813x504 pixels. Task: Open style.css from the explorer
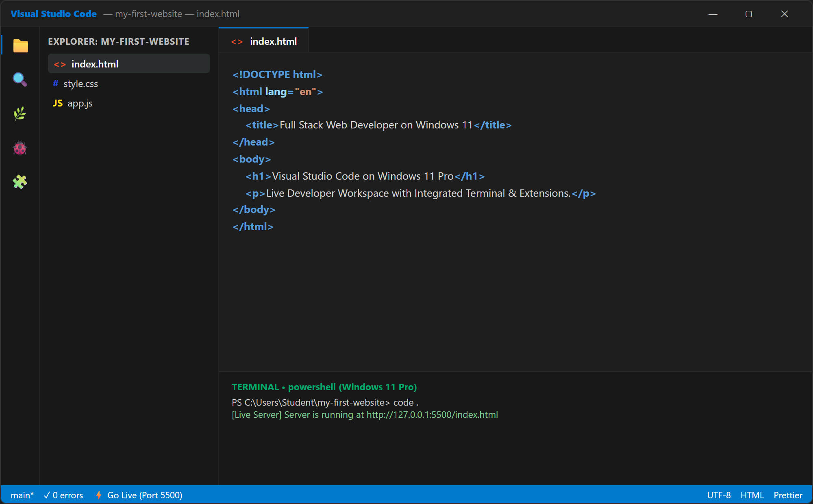[129, 84]
